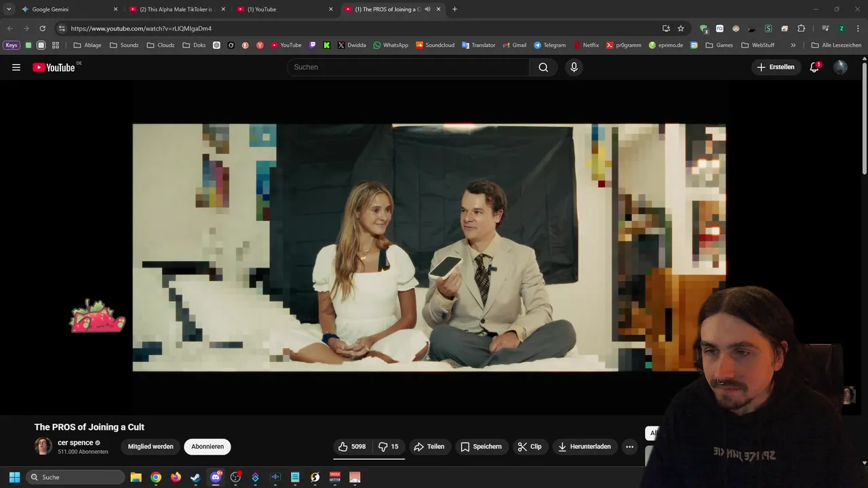The height and width of the screenshot is (488, 868).
Task: Click the taskbar Suche search box
Action: pos(75,477)
